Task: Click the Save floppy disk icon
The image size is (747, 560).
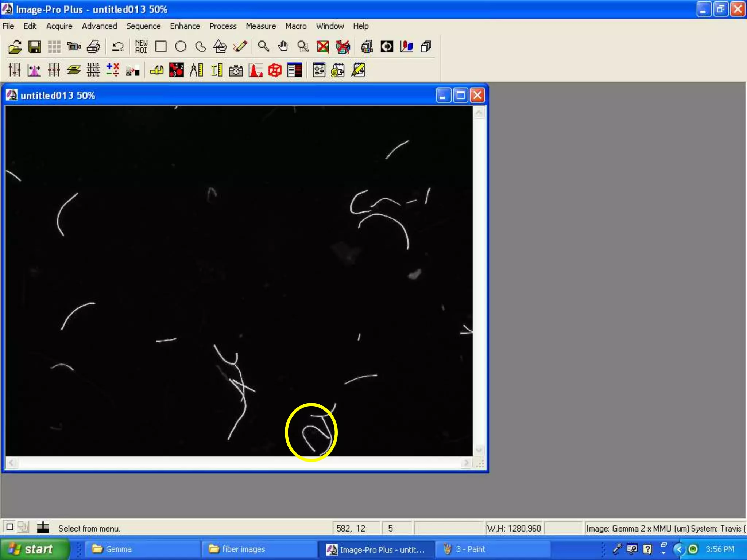Action: (x=35, y=47)
